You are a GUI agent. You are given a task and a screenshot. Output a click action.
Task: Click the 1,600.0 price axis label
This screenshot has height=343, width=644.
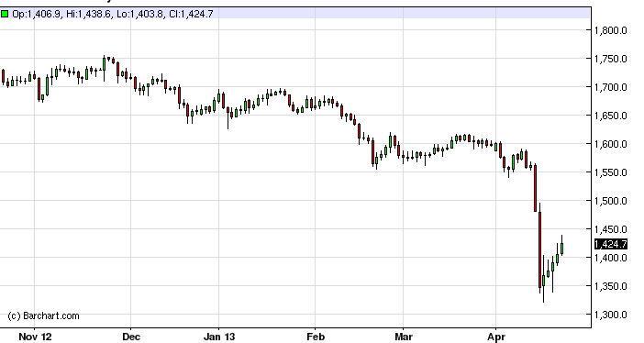pos(611,144)
